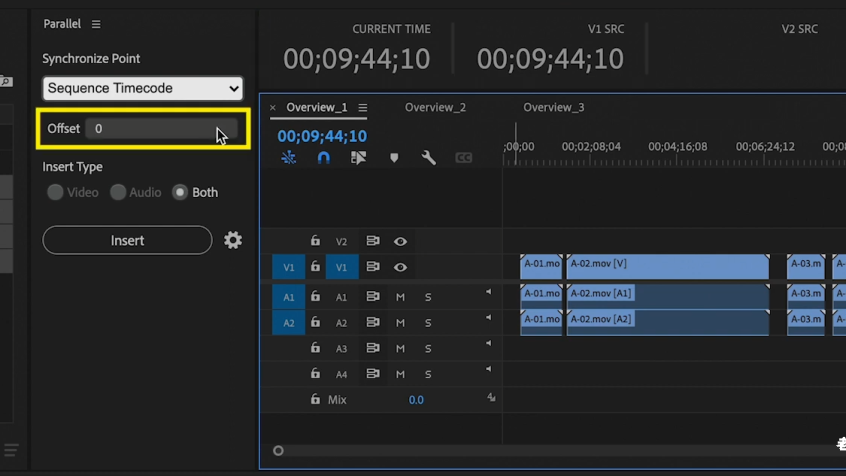The width and height of the screenshot is (846, 476).
Task: Solo the A2 audio track
Action: pyautogui.click(x=428, y=323)
